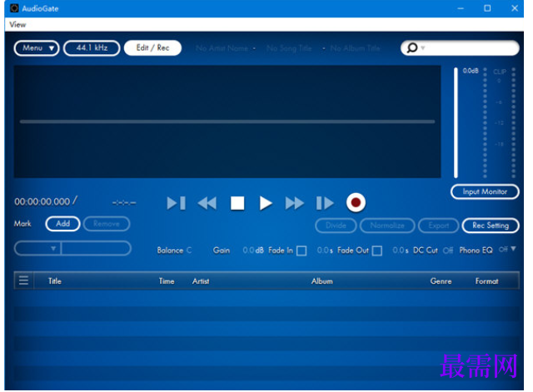
Task: Expand the Phono EQ dropdown arrow
Action: coord(513,249)
